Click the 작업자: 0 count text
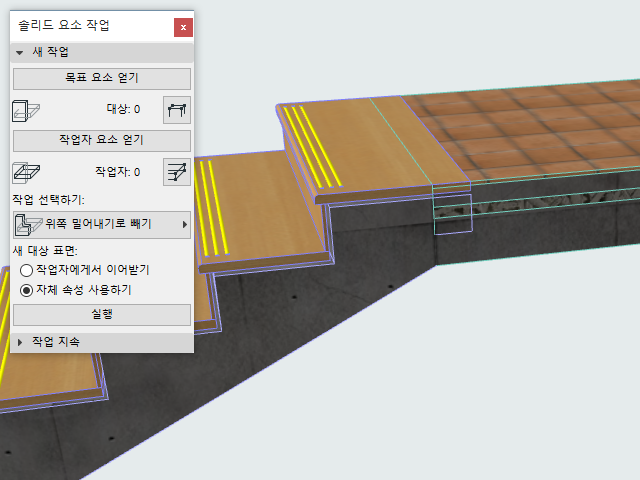Viewport: 640px width, 480px height. coord(118,171)
